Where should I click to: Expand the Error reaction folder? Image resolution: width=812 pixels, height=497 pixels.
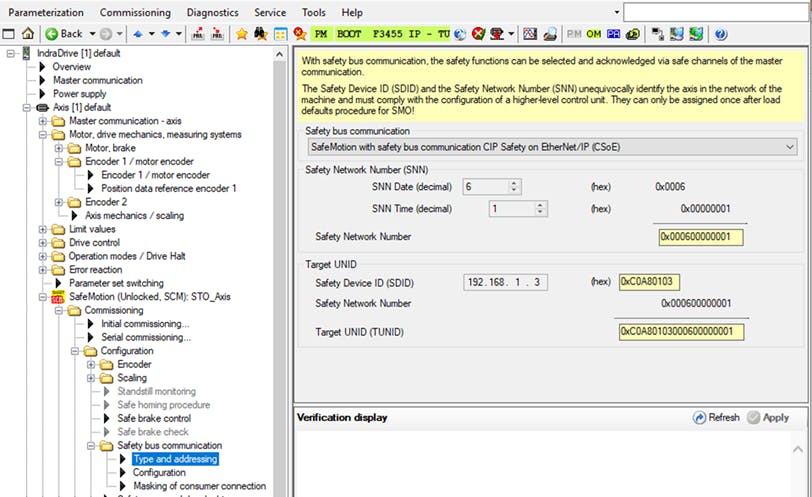click(42, 270)
